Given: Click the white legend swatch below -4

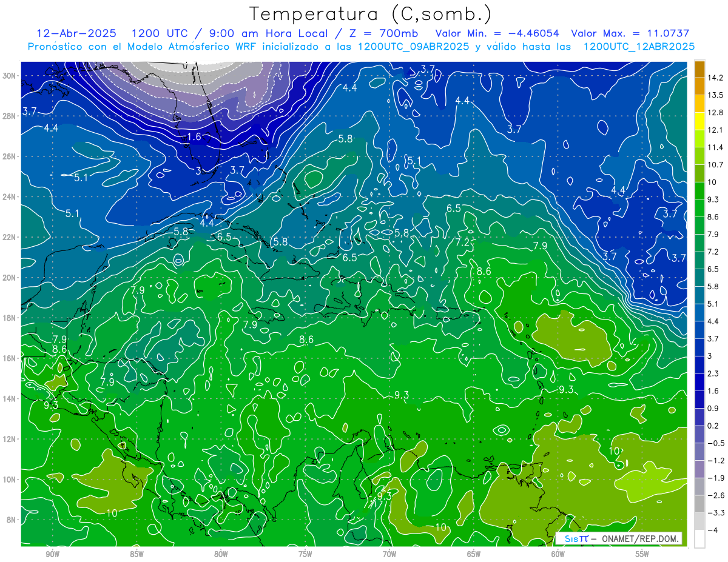Looking at the screenshot, I should click(x=699, y=539).
